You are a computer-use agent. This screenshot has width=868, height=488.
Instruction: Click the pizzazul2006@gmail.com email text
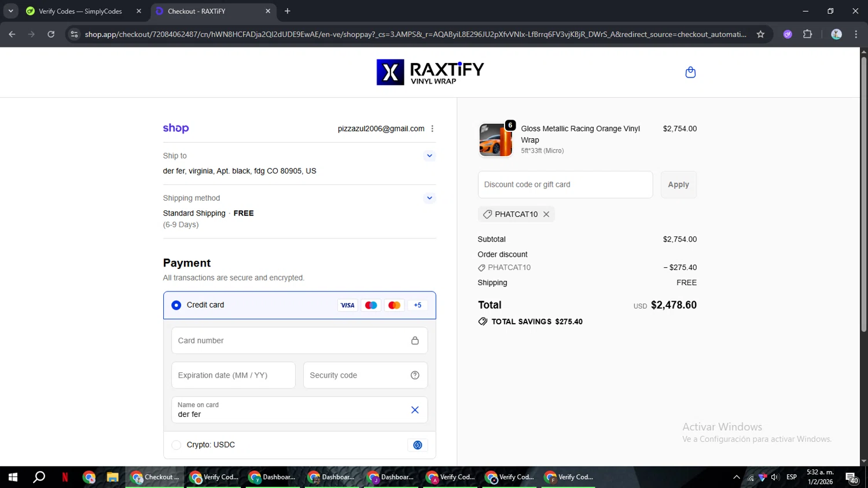(381, 129)
